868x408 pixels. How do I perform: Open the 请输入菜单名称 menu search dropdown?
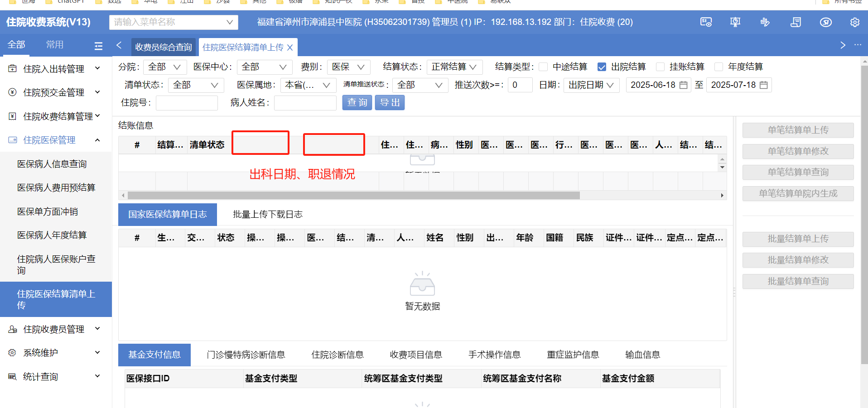coord(174,22)
